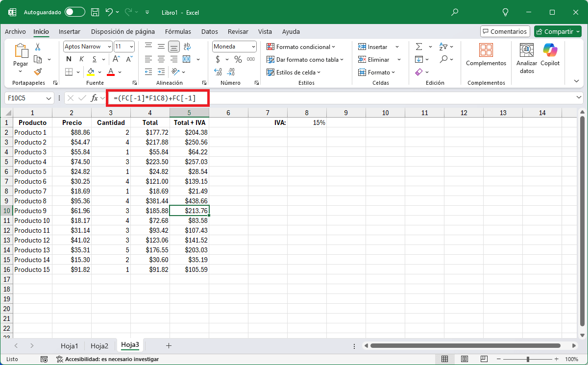Select the Hoja1 sheet tab
This screenshot has height=365, width=588.
point(70,346)
